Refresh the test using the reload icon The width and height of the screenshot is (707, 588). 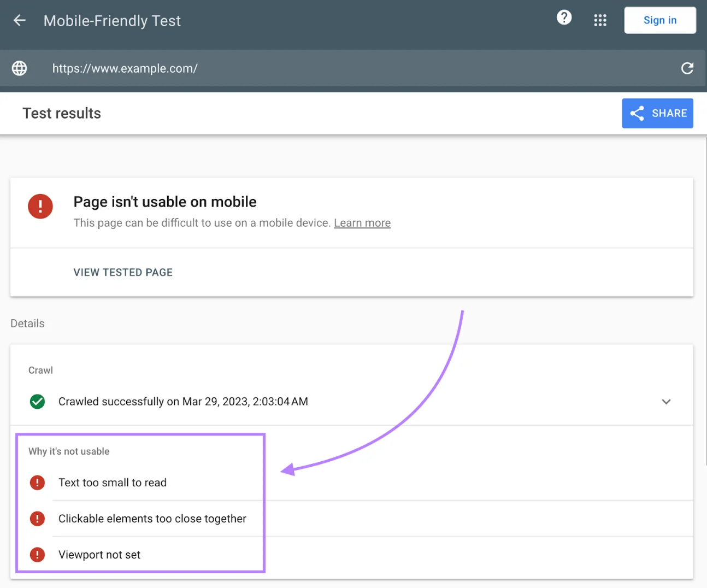coord(687,68)
